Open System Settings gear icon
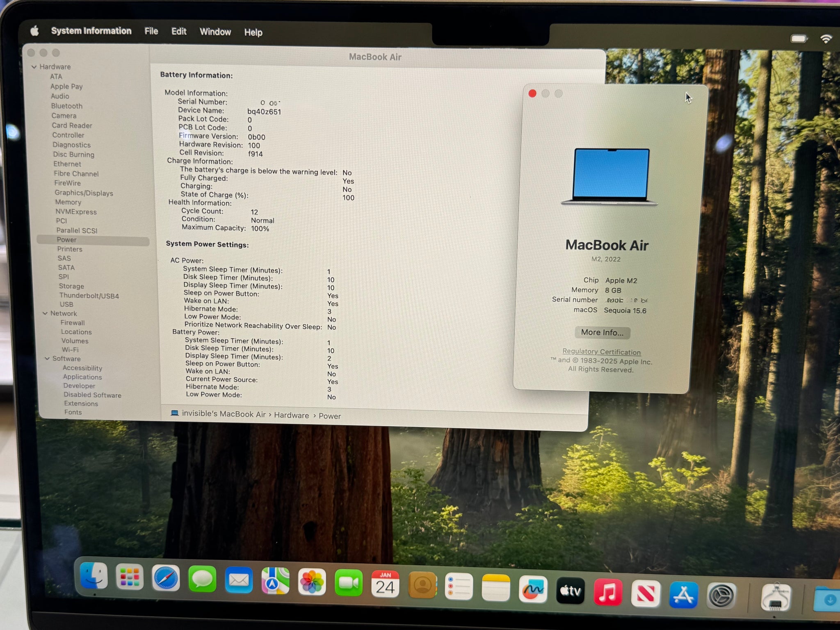This screenshot has height=630, width=840. pyautogui.click(x=721, y=596)
